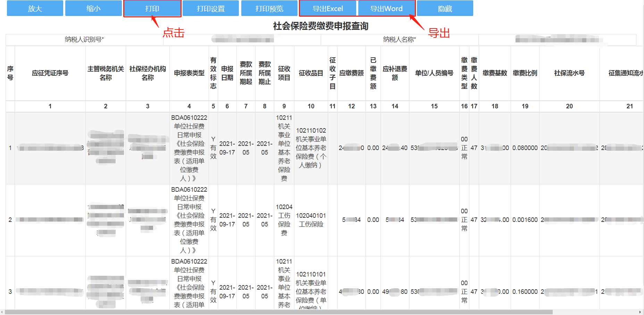
Task: Select the 102040101 工伤保险 cell in row 2
Action: click(311, 220)
